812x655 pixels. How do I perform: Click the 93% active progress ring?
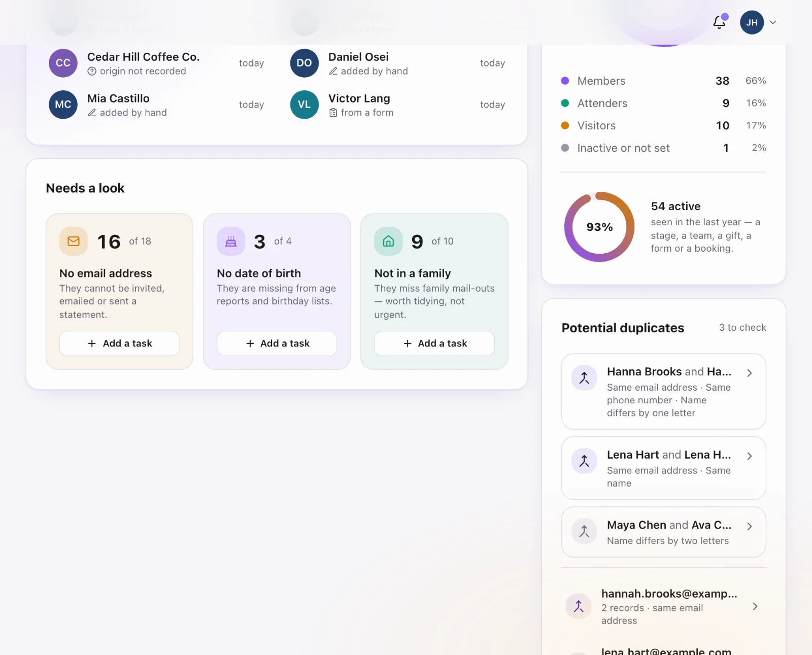coord(599,227)
